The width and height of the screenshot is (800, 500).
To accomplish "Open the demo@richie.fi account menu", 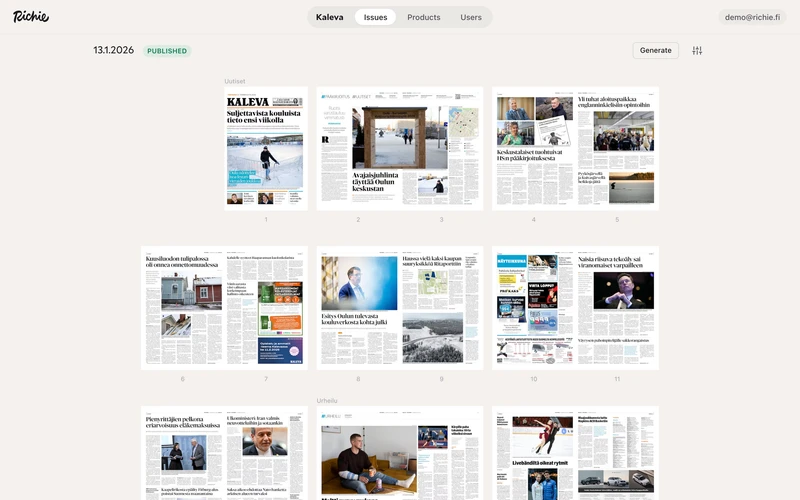I will [752, 17].
